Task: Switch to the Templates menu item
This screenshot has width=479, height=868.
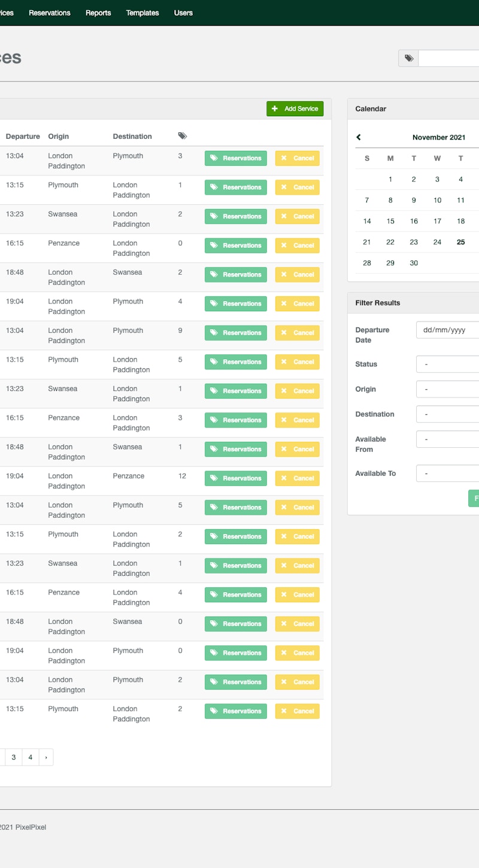Action: pos(143,13)
